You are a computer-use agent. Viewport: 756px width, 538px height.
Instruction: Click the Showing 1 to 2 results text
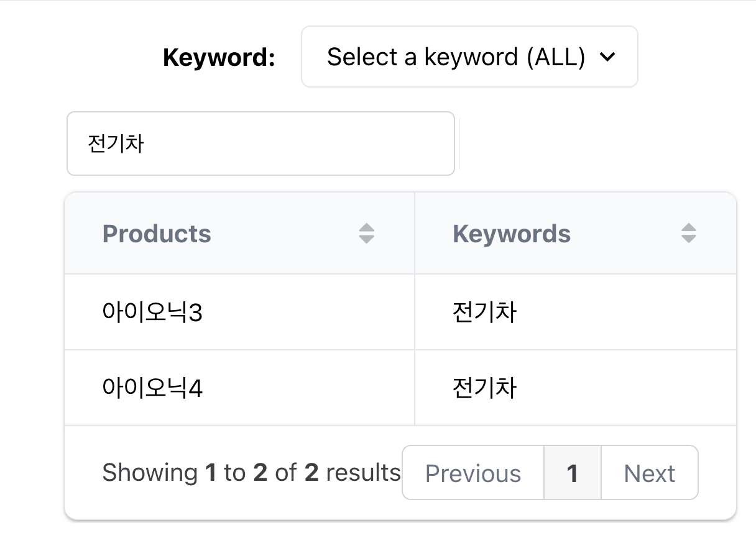pyautogui.click(x=251, y=473)
